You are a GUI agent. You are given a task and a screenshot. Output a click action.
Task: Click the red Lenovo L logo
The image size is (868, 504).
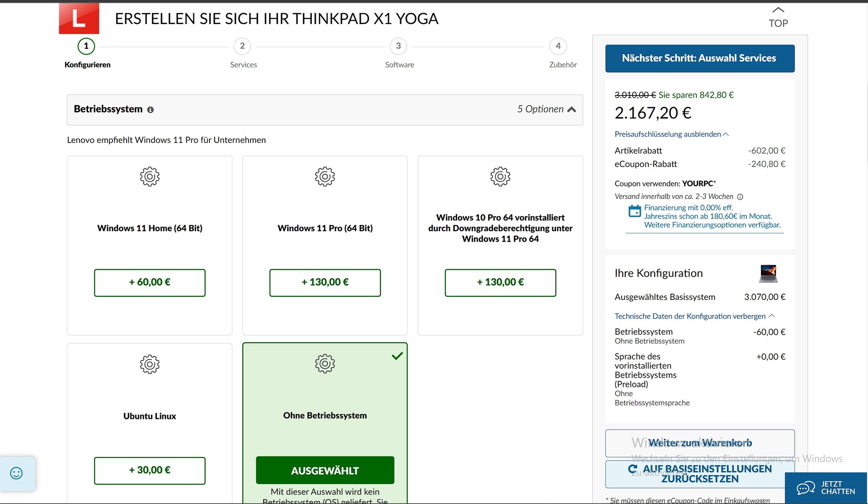79,18
